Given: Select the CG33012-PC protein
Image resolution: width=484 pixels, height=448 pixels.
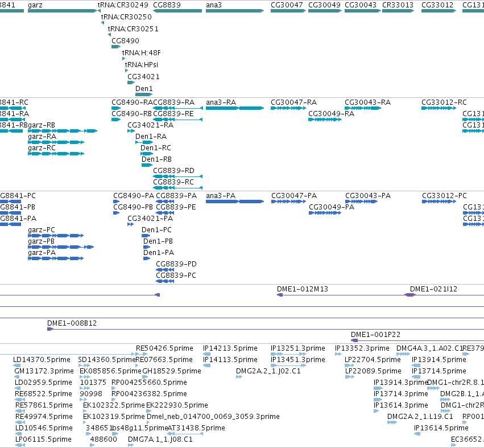Looking at the screenshot, I should point(439,202).
